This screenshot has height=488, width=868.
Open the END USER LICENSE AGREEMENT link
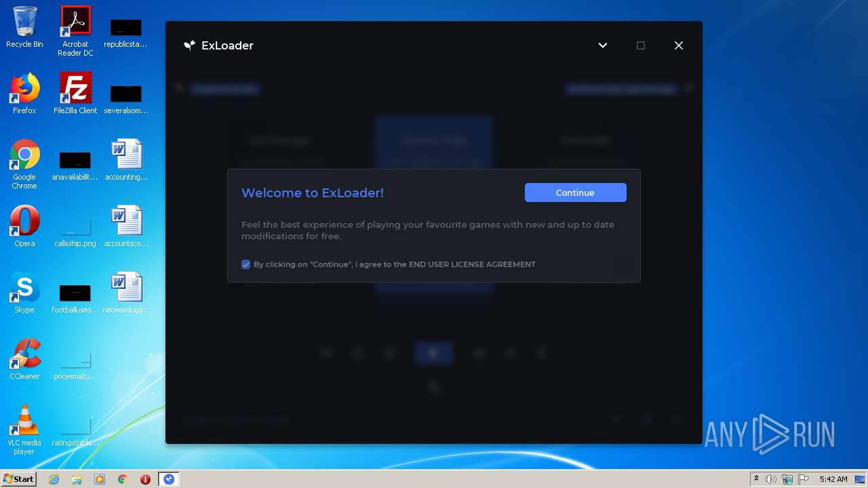(472, 264)
